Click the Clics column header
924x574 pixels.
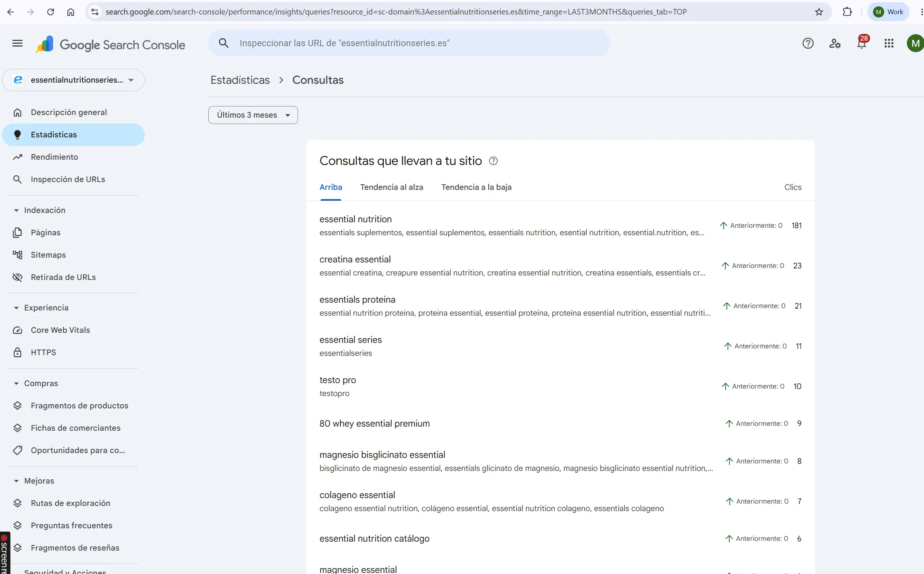tap(793, 187)
